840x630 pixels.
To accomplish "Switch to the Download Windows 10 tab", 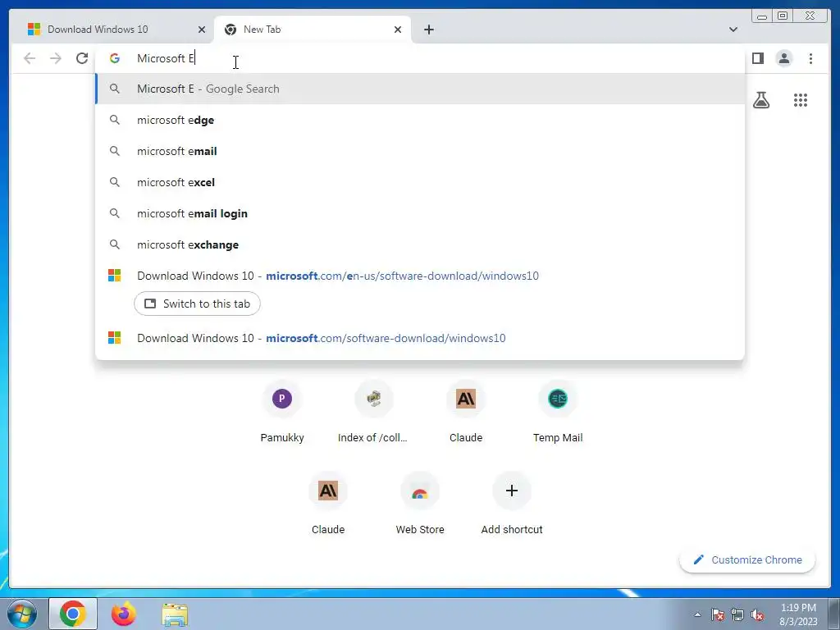I will (x=111, y=30).
